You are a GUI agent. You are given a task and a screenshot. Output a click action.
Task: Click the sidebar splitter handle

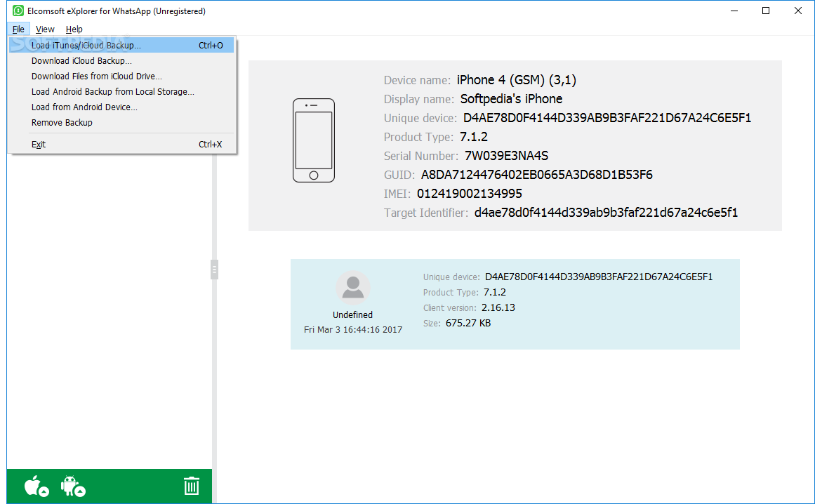[x=214, y=270]
